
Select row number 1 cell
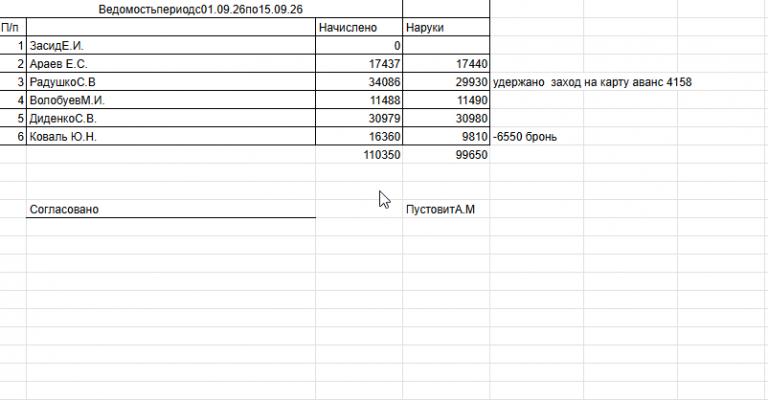13,46
